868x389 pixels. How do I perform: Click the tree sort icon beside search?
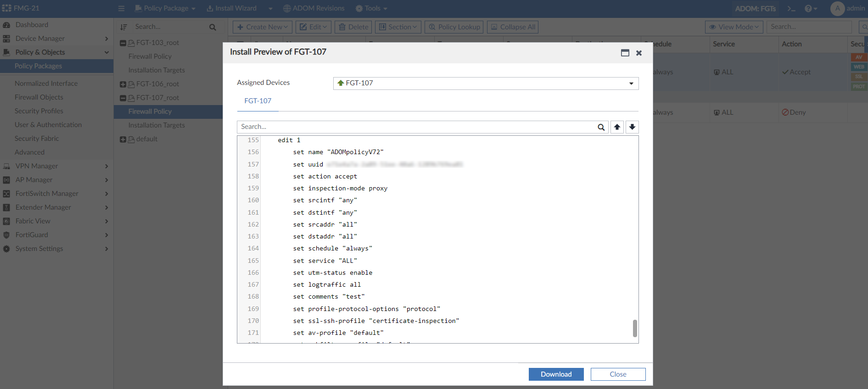[x=123, y=27]
